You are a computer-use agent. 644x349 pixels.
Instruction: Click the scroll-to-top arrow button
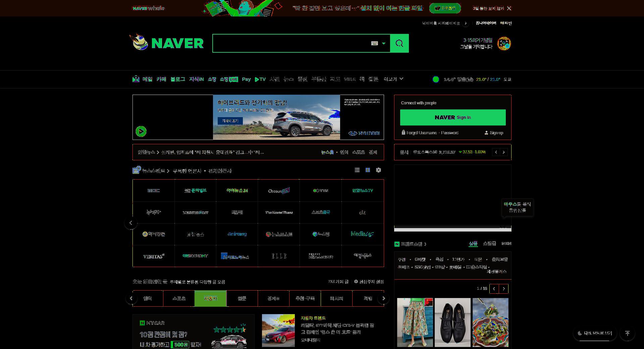click(x=627, y=333)
